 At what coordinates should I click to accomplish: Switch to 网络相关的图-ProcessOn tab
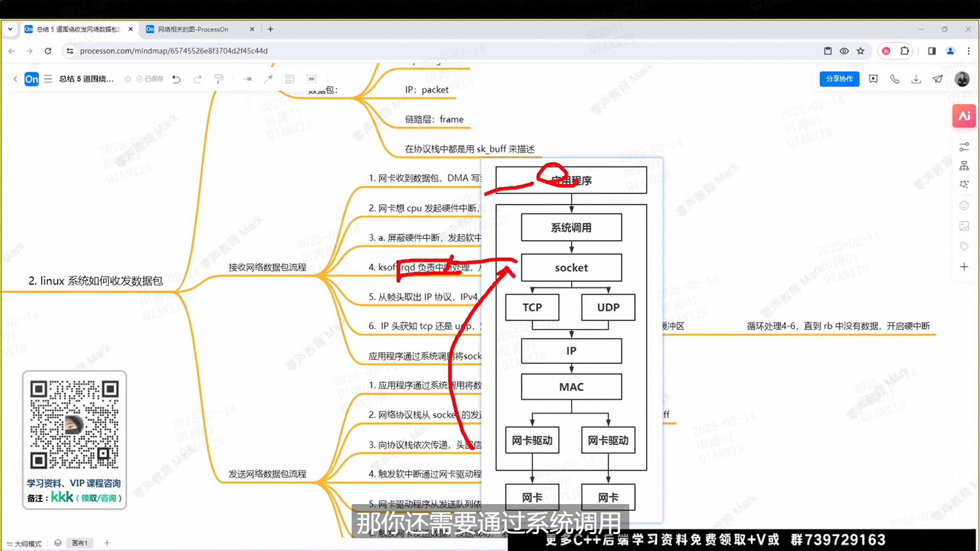click(x=193, y=30)
